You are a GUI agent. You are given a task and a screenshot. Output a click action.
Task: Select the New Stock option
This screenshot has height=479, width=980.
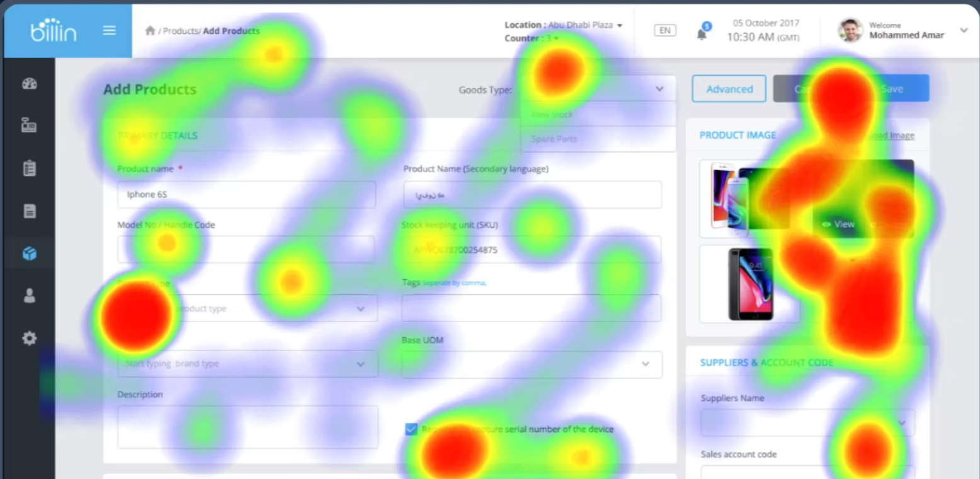598,114
